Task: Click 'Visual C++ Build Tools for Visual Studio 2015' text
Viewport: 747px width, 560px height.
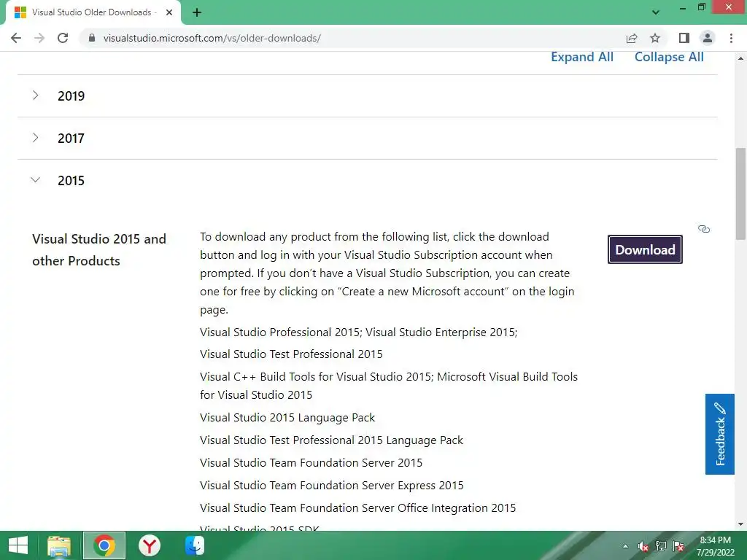Action: click(317, 377)
